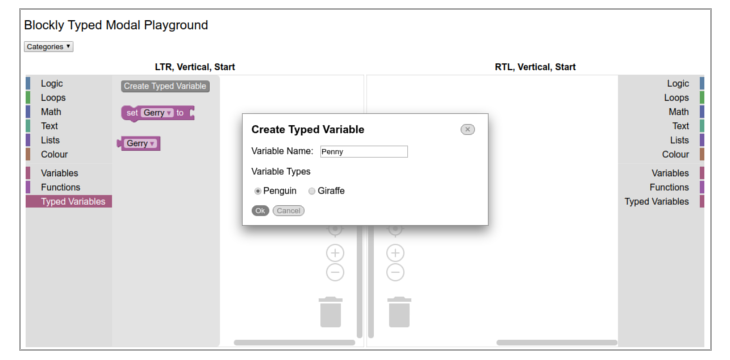Viewport: 730px width, 360px height.
Task: Click the left workspace vertical scrollbar
Action: [359, 282]
